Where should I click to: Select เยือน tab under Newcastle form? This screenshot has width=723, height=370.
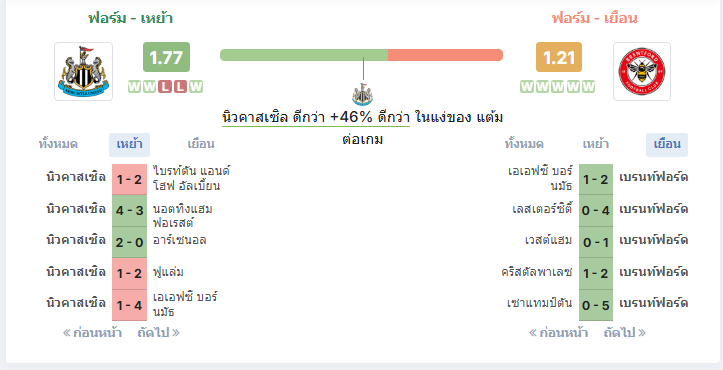click(201, 144)
